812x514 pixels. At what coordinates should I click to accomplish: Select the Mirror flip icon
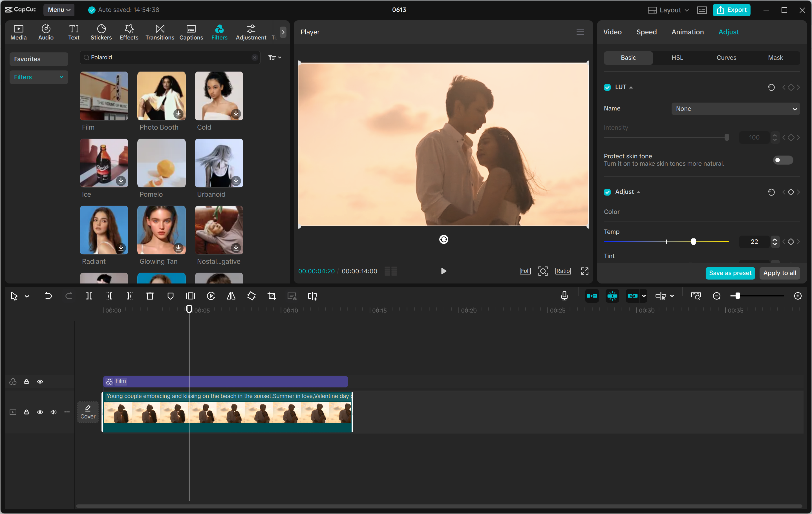click(231, 296)
